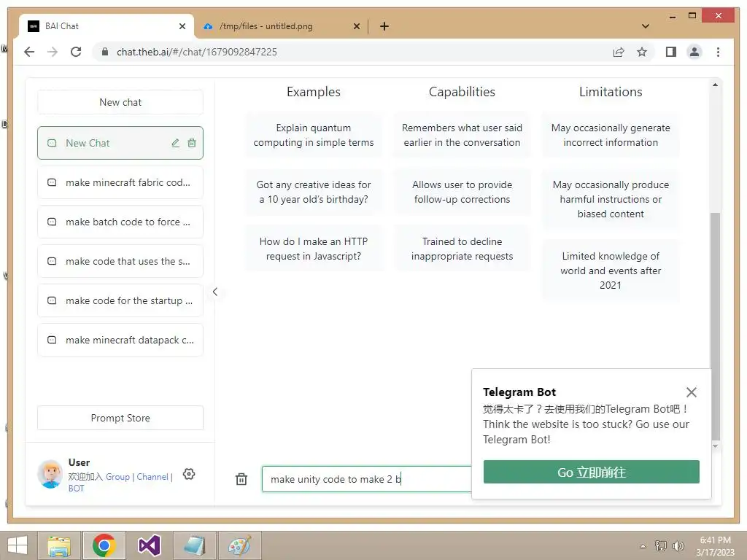Focus the message input field
This screenshot has width=747, height=560.
pos(366,479)
